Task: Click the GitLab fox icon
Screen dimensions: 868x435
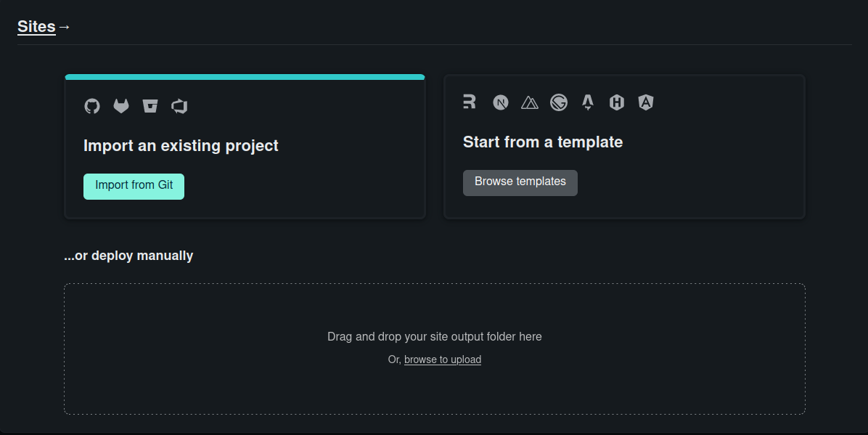Action: click(x=121, y=106)
